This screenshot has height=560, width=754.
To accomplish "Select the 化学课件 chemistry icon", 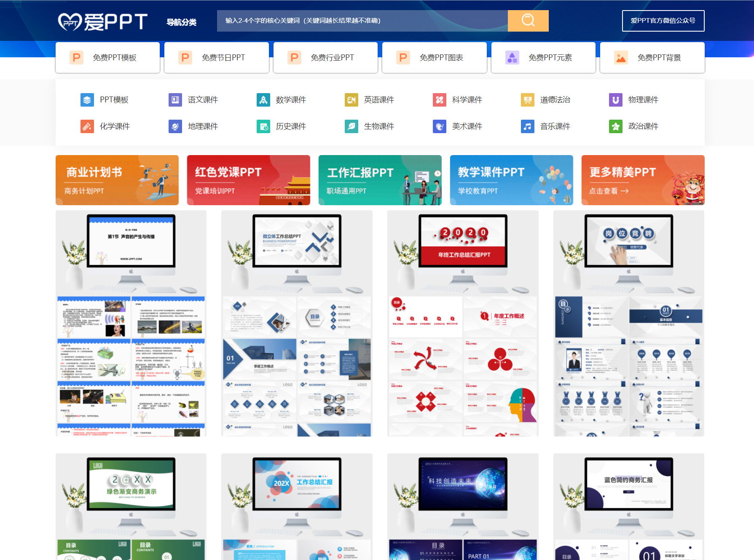I will pyautogui.click(x=87, y=126).
